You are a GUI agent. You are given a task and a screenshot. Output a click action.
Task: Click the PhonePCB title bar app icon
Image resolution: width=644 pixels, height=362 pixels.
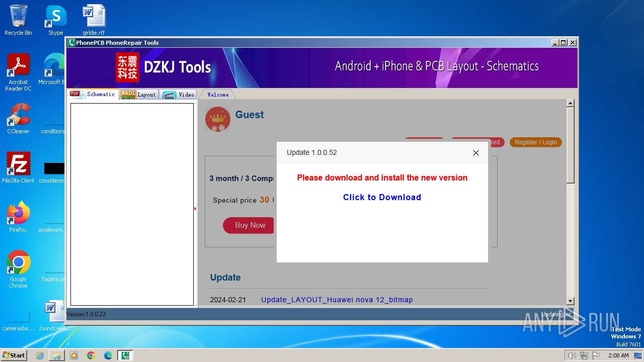[x=71, y=43]
